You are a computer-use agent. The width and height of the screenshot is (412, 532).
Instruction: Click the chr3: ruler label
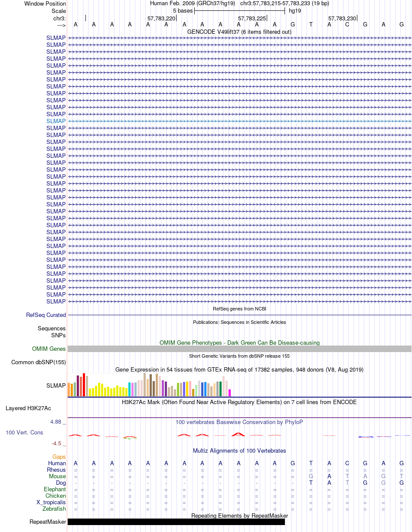coord(59,18)
